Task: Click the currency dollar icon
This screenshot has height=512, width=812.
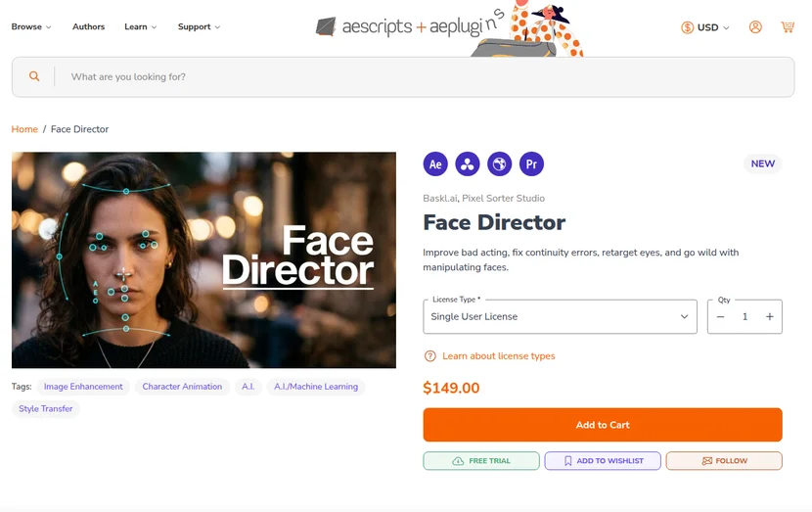Action: 687,27
